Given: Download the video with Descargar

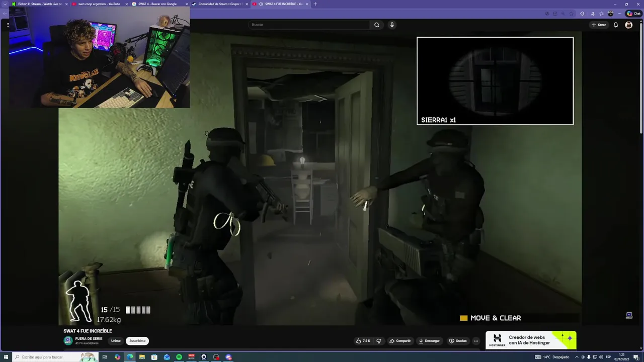Looking at the screenshot, I should point(429,341).
